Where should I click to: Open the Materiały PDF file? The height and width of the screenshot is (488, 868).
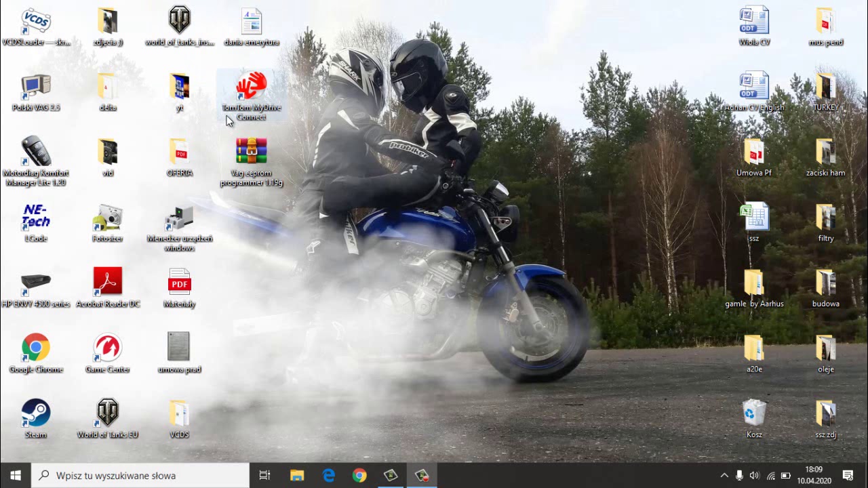click(180, 289)
